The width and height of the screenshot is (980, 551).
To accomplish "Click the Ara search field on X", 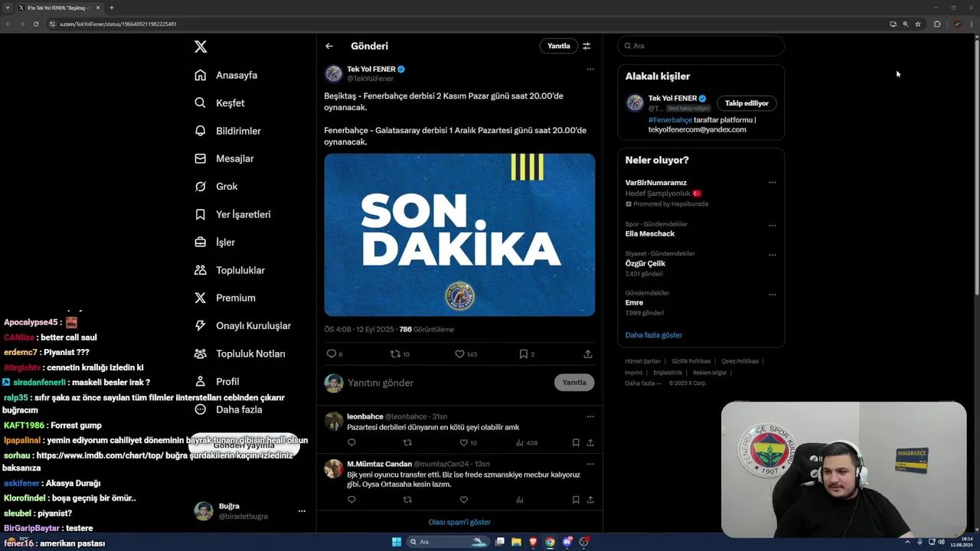I will pyautogui.click(x=701, y=46).
